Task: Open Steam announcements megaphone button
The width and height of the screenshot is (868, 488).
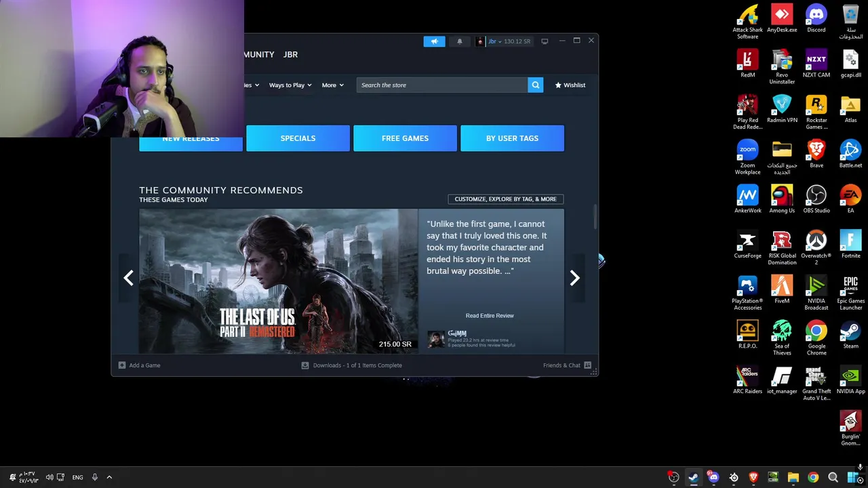Action: (435, 41)
